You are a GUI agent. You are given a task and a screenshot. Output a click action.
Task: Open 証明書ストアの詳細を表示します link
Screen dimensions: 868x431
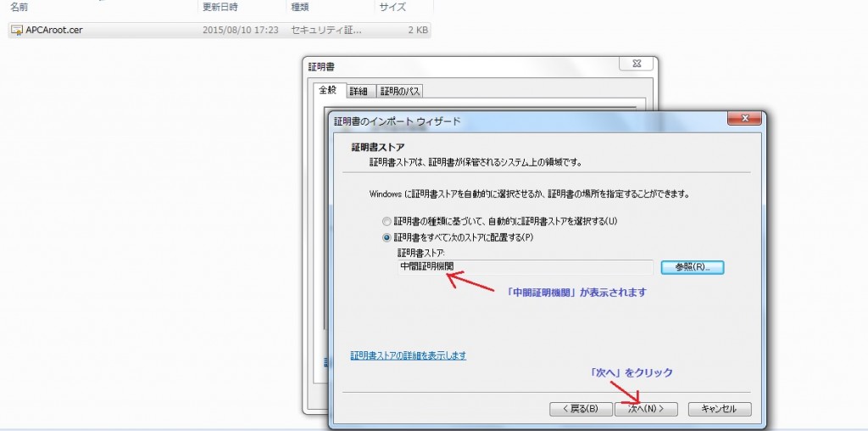(408, 355)
